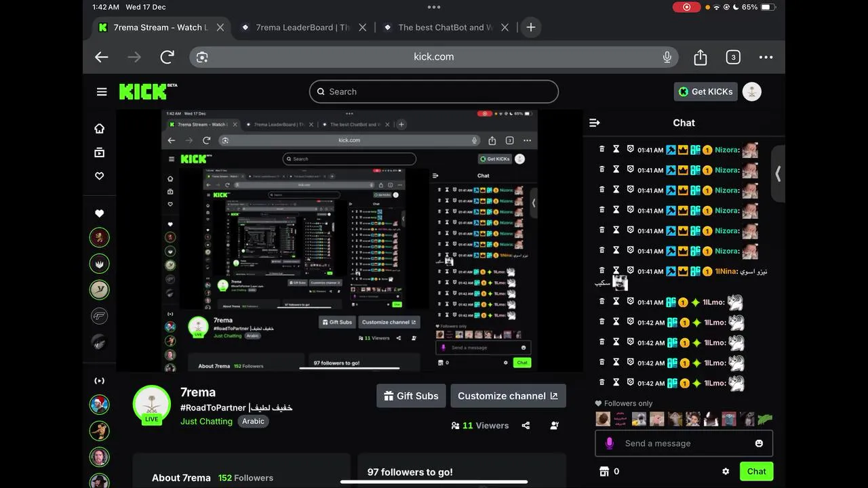Click the moderator sword badge beside 1lNina

point(671,271)
